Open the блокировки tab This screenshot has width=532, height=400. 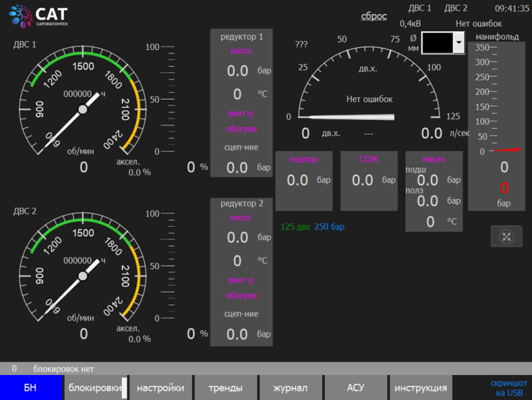[96, 388]
